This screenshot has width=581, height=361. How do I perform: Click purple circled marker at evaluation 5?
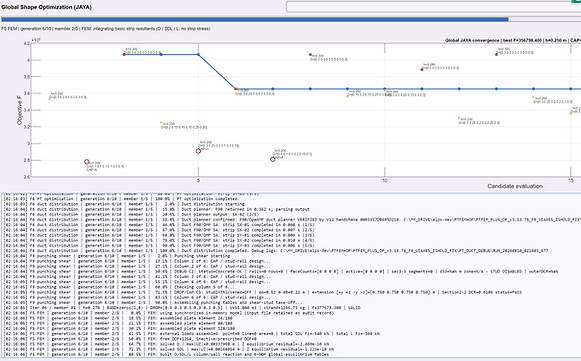pos(198,151)
